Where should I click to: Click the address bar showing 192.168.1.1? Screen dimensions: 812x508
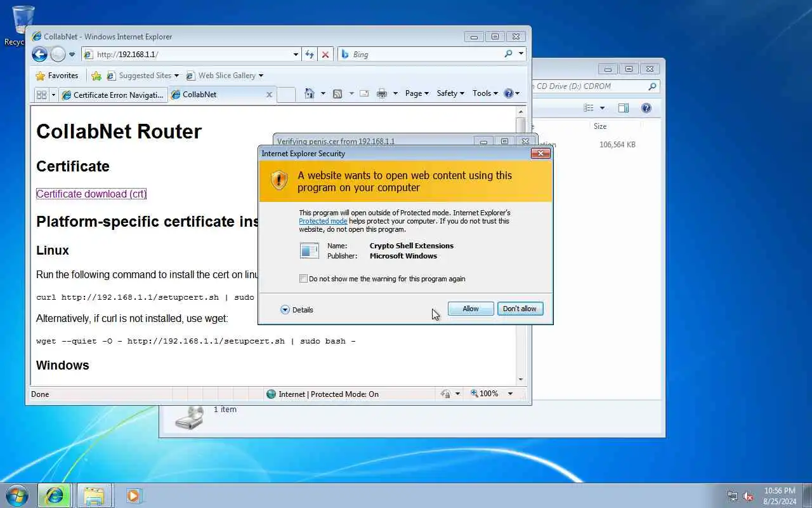(x=187, y=55)
